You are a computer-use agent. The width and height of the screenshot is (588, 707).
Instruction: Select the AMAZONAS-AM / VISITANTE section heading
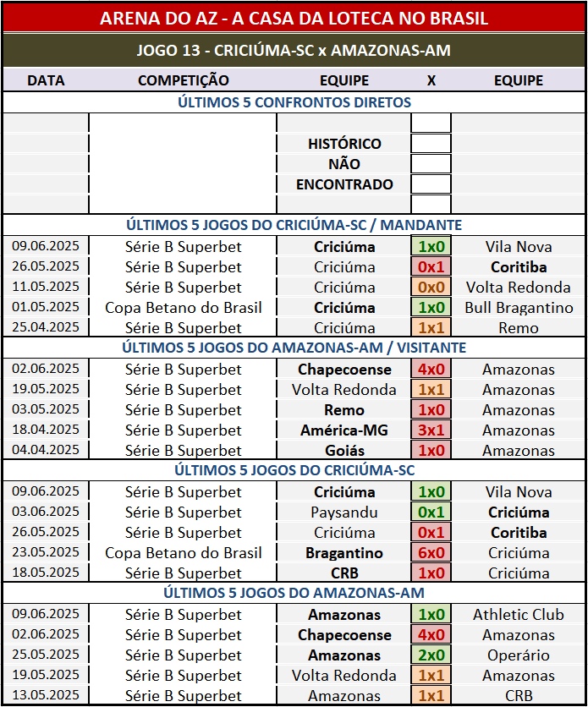(x=294, y=348)
